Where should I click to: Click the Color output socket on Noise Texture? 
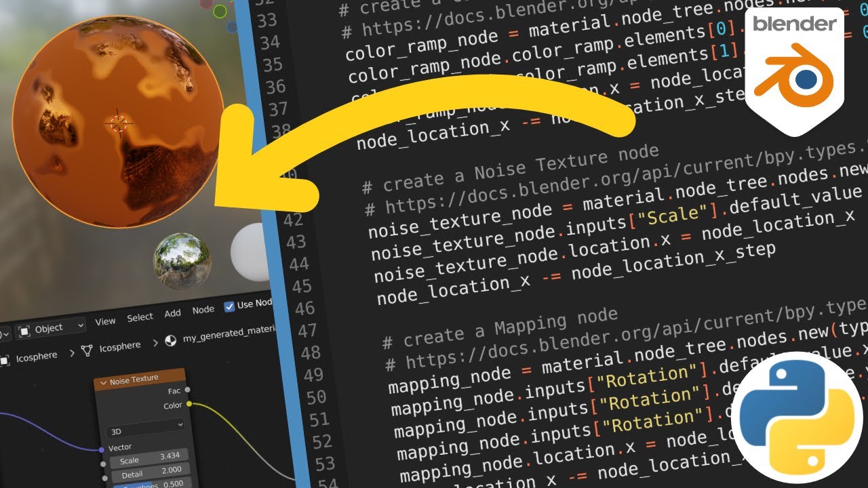189,403
